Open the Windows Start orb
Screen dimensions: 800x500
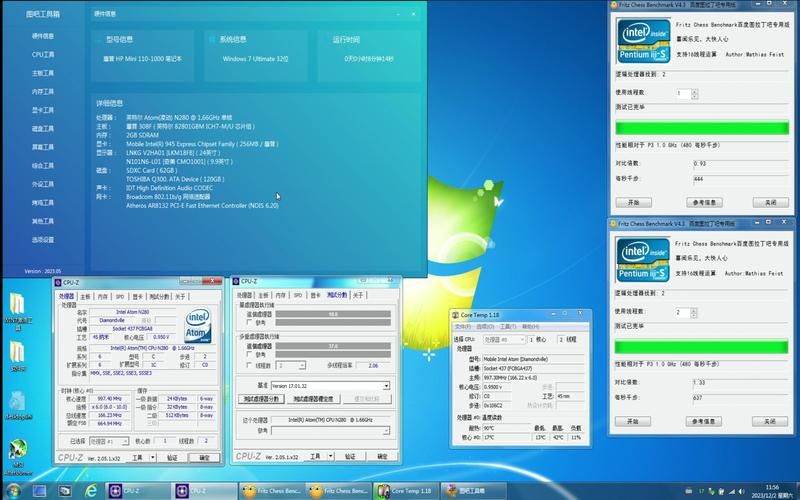(x=12, y=491)
